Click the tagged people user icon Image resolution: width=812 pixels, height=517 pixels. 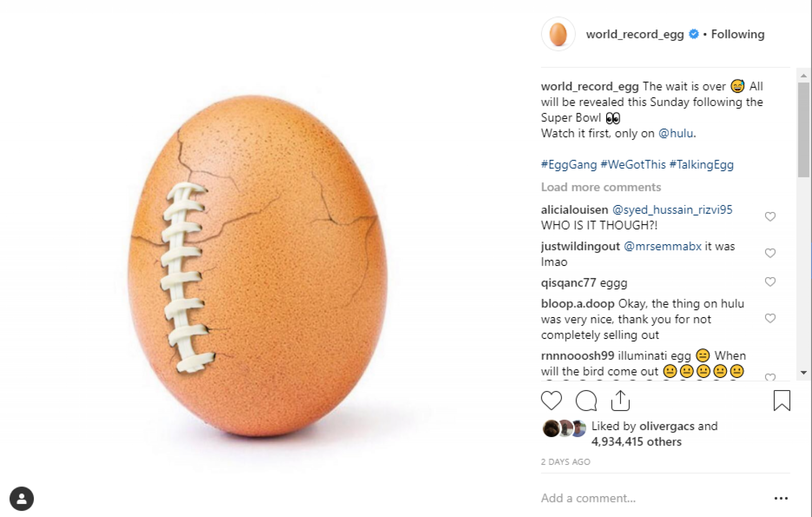22,499
